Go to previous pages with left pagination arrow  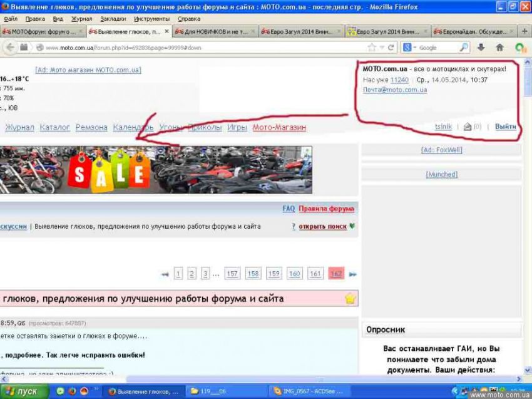pyautogui.click(x=165, y=274)
